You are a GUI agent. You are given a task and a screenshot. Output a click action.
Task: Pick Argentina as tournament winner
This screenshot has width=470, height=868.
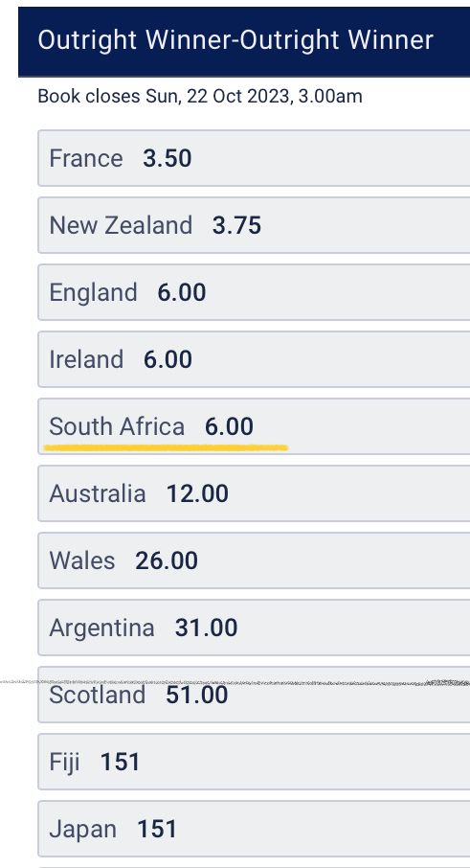[254, 628]
